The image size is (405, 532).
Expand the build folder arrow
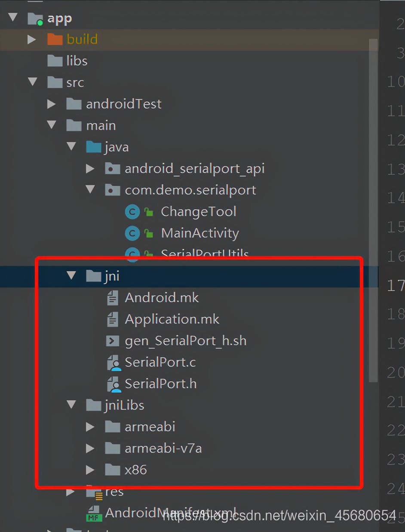pyautogui.click(x=32, y=39)
